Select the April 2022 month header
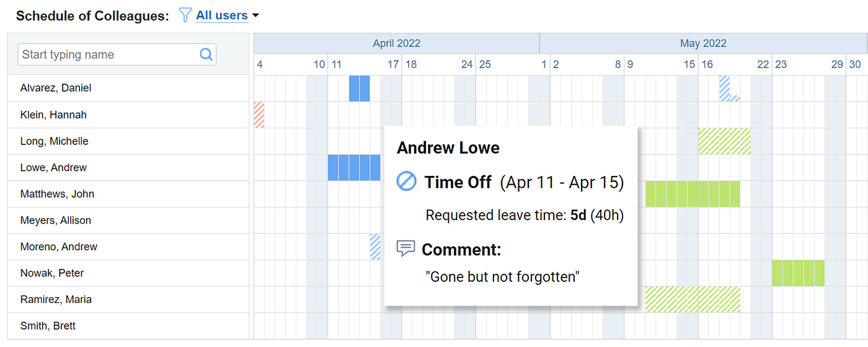Screen dimensions: 868x347 coord(396,43)
